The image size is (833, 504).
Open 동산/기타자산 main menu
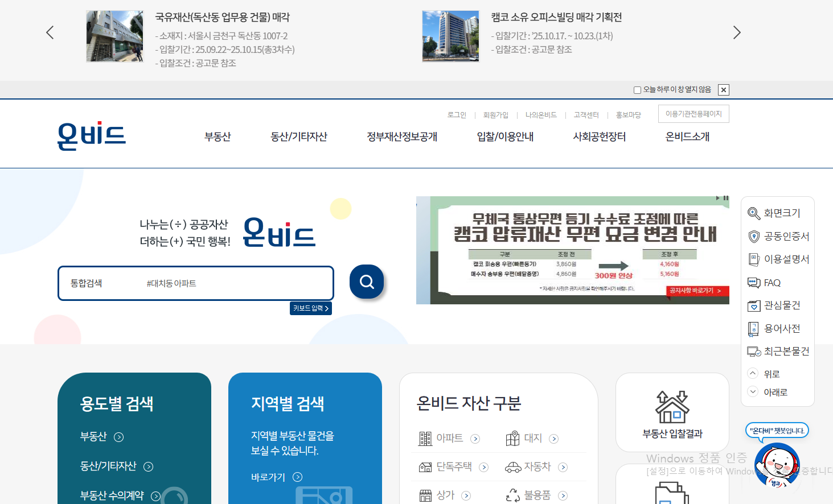[299, 137]
